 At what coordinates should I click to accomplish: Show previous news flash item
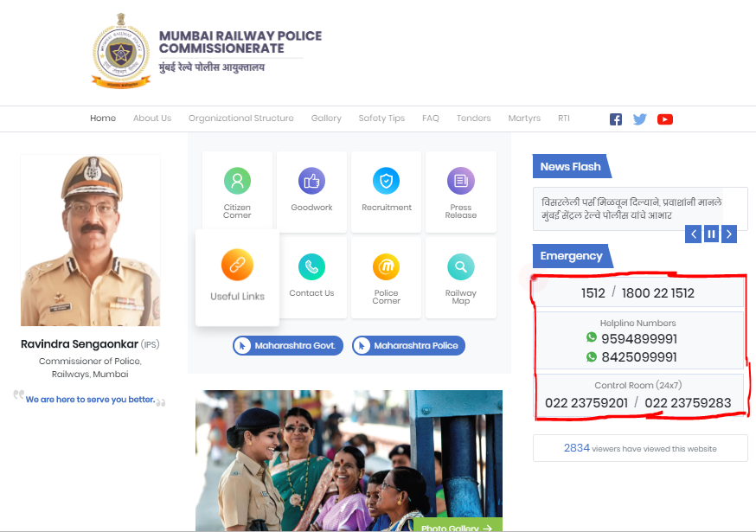[694, 234]
